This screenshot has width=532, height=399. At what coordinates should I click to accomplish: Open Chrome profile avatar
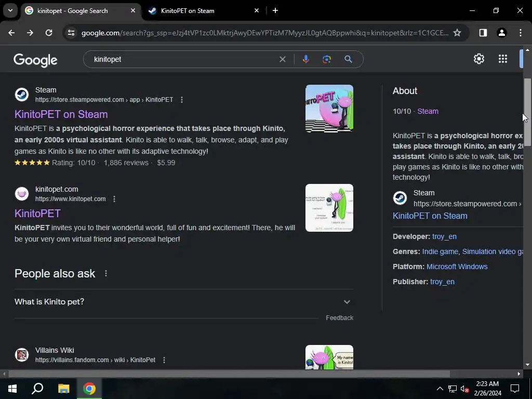(x=502, y=33)
